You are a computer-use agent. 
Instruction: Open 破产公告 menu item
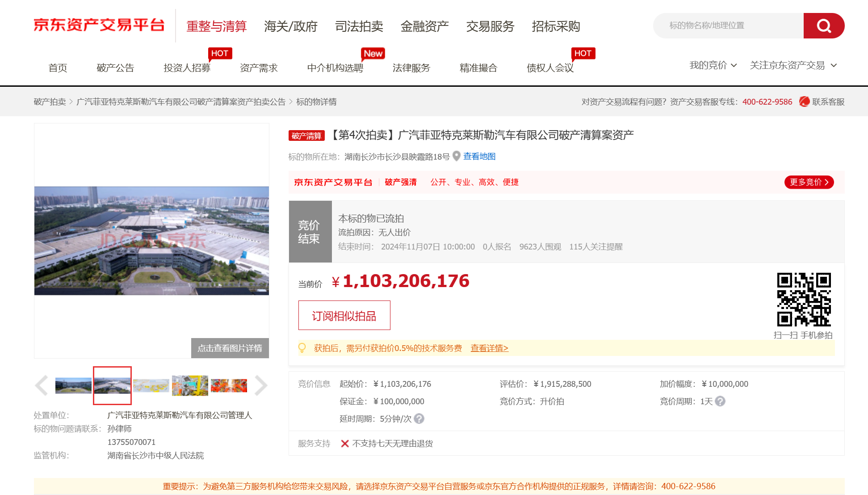[116, 68]
